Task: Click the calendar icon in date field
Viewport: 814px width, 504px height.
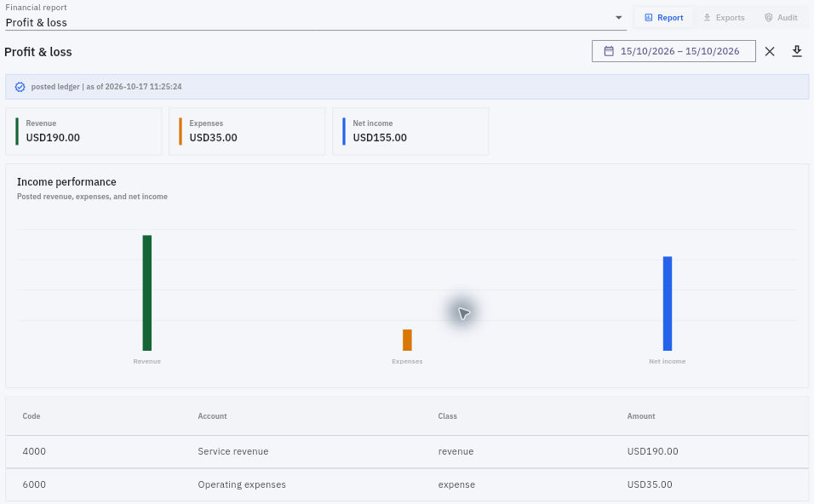Action: click(609, 51)
